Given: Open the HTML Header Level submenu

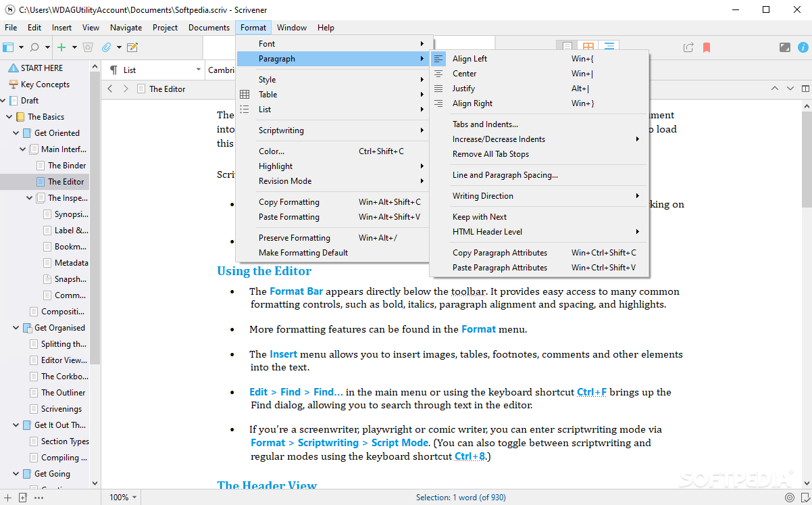Looking at the screenshot, I should (x=539, y=232).
